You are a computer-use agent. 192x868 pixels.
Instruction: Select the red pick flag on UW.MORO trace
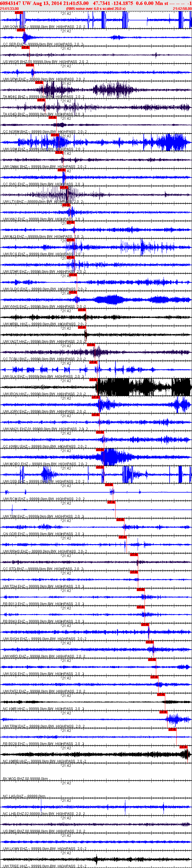100,449
